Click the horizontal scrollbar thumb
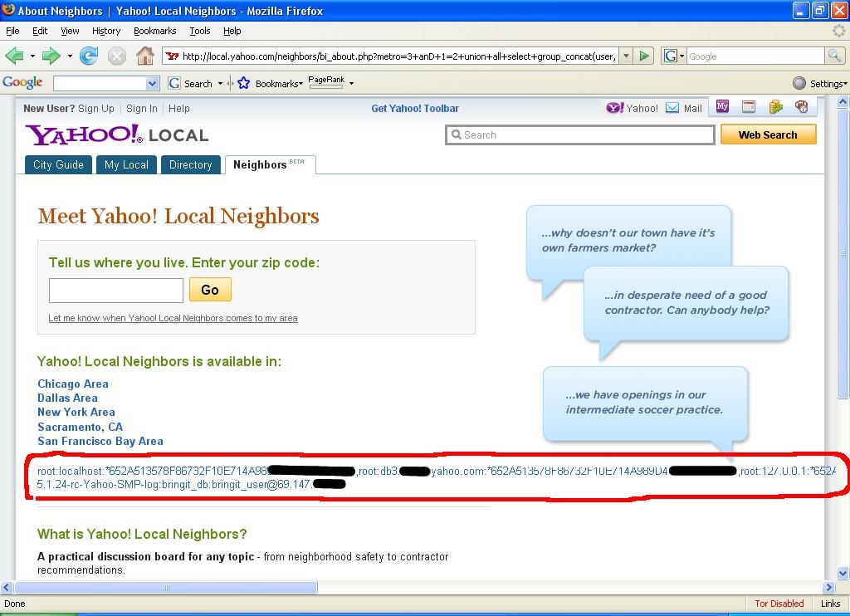The height and width of the screenshot is (616, 850). tap(166, 587)
